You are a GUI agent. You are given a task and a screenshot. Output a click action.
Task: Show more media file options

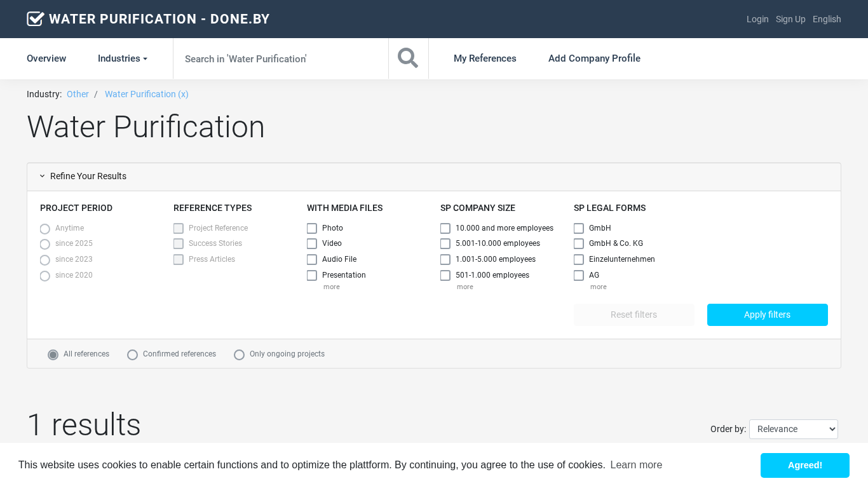(331, 287)
